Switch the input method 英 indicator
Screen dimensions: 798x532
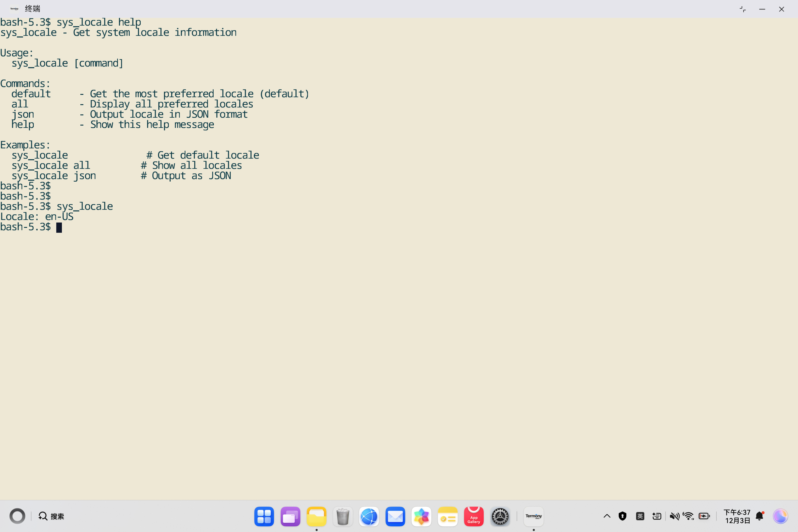click(640, 516)
